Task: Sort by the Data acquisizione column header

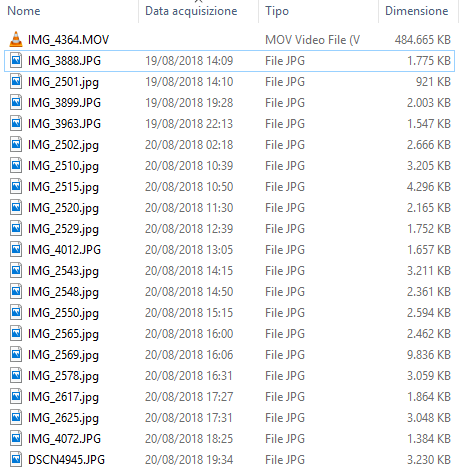Action: click(x=191, y=11)
